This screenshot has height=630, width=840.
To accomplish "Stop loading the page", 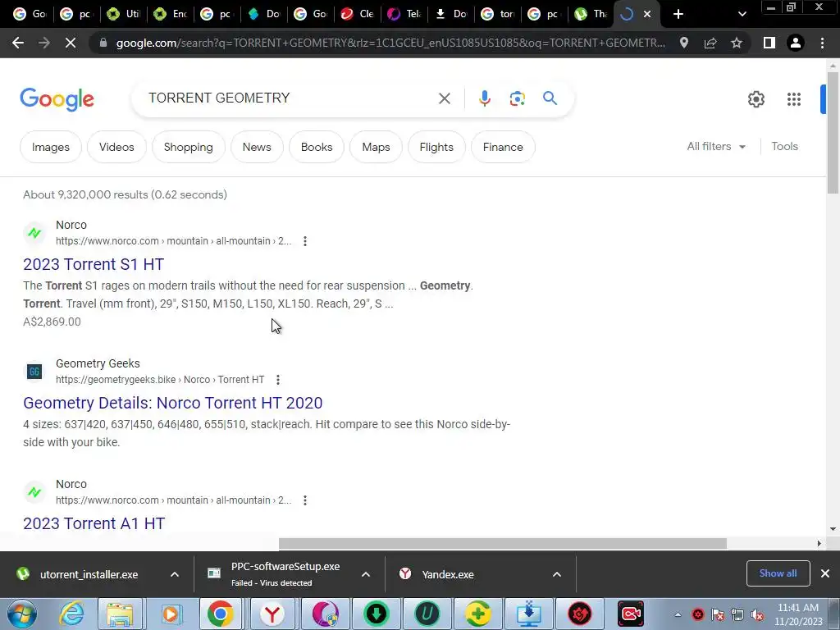I will tap(71, 43).
